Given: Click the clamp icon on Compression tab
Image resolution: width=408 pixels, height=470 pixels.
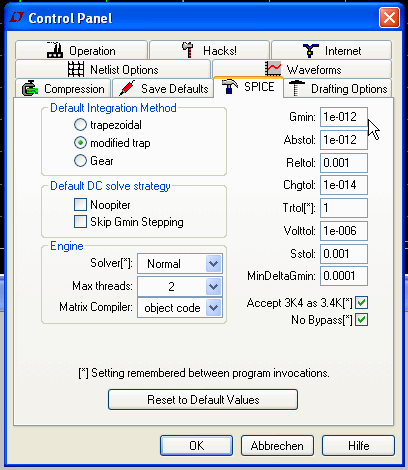Looking at the screenshot, I should [30, 88].
